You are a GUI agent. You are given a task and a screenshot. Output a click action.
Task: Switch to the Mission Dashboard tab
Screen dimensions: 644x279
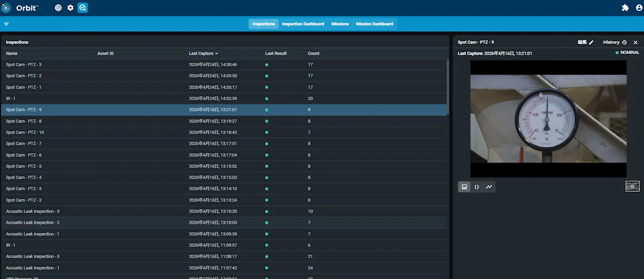(x=374, y=24)
